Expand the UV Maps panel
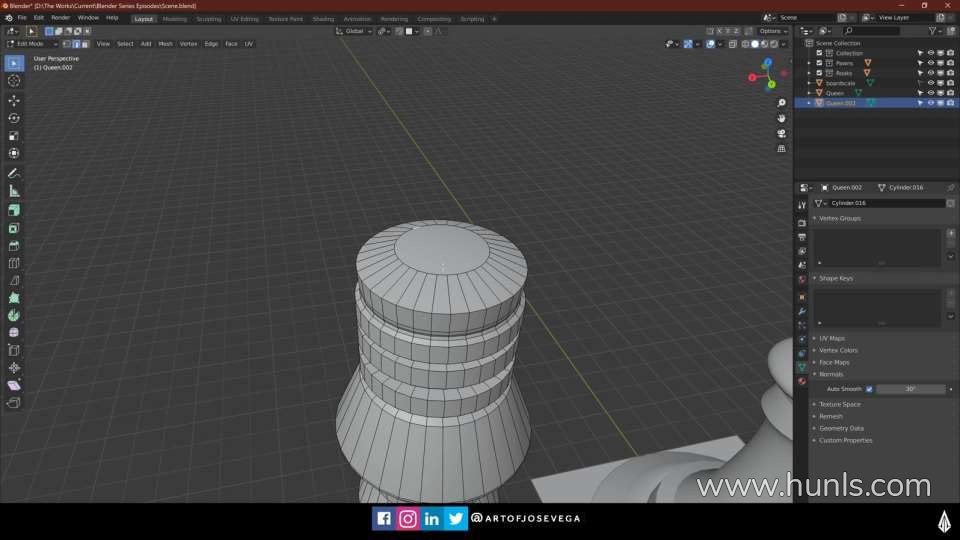The width and height of the screenshot is (960, 540). tap(831, 339)
